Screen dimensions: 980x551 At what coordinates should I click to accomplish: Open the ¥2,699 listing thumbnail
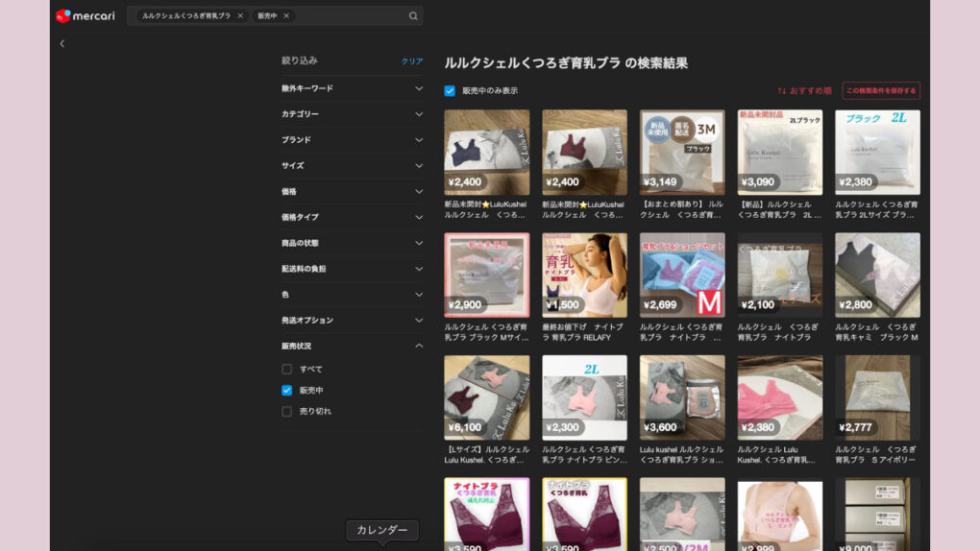tap(682, 275)
